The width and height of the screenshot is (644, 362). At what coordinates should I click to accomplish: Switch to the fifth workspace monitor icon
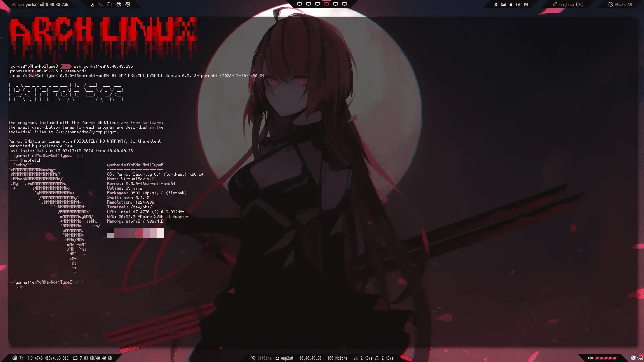[x=335, y=4]
